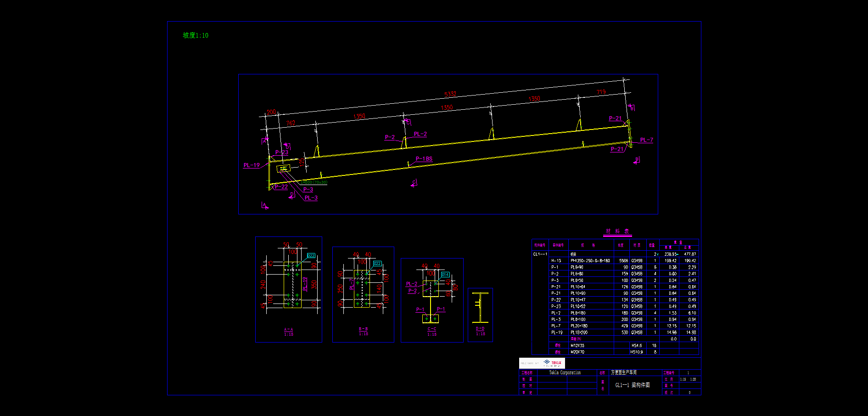Click the C-C section view title
The height and width of the screenshot is (416, 868).
[432, 332]
